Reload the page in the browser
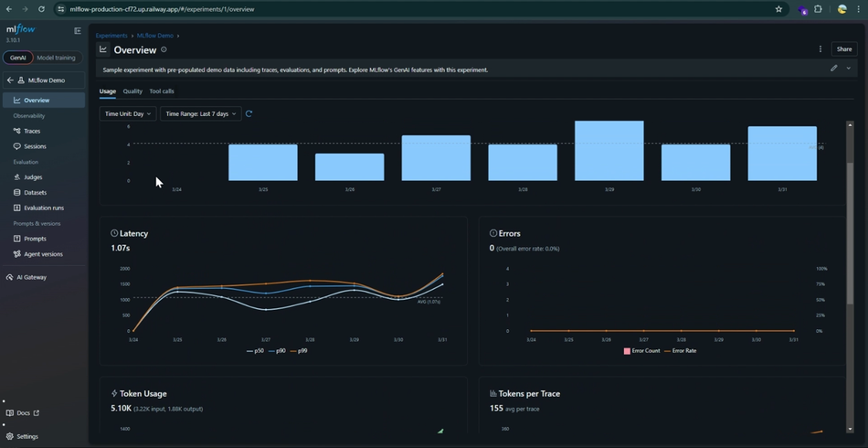Image resolution: width=868 pixels, height=448 pixels. [41, 9]
